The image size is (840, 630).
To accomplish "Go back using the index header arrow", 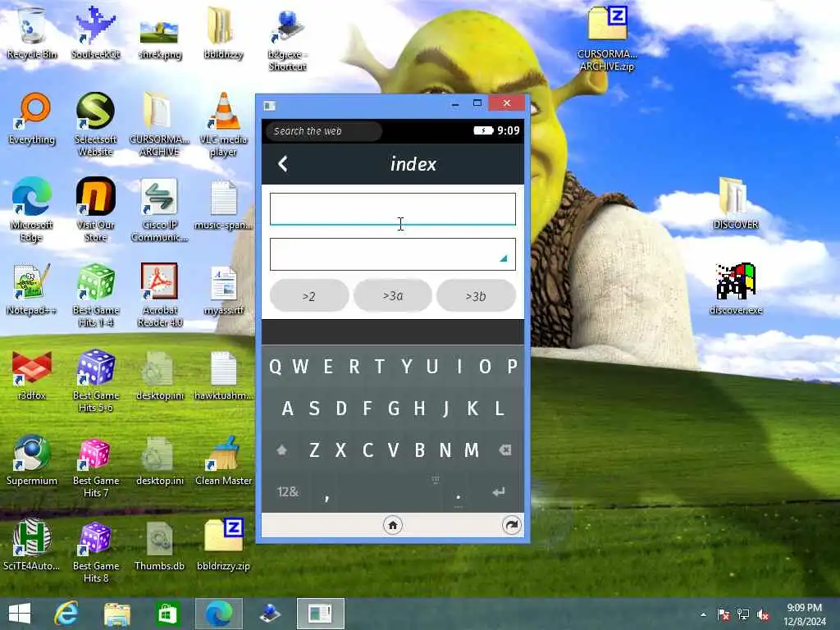I will (x=283, y=163).
